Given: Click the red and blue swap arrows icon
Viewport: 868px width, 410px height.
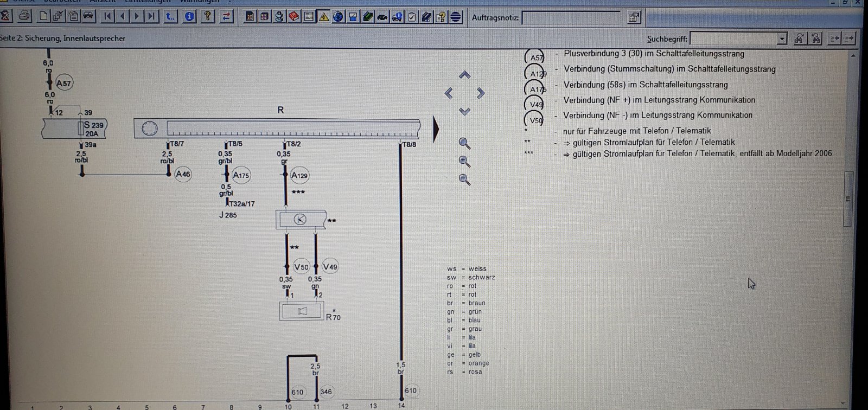Looking at the screenshot, I should click(226, 16).
